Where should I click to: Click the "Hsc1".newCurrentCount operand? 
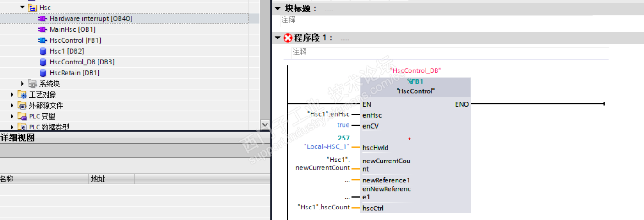pos(323,164)
